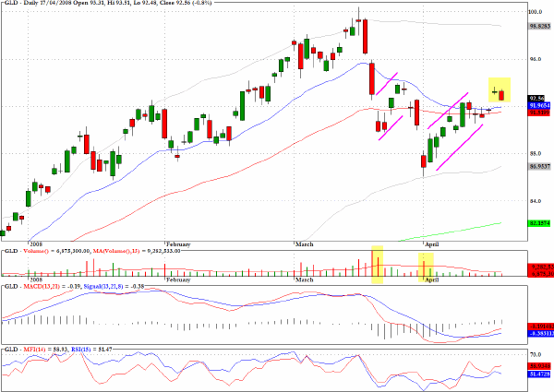Image resolution: width=554 pixels, height=392 pixels.
Task: Click the red 9,282,53 volume average label
Action: click(x=540, y=267)
